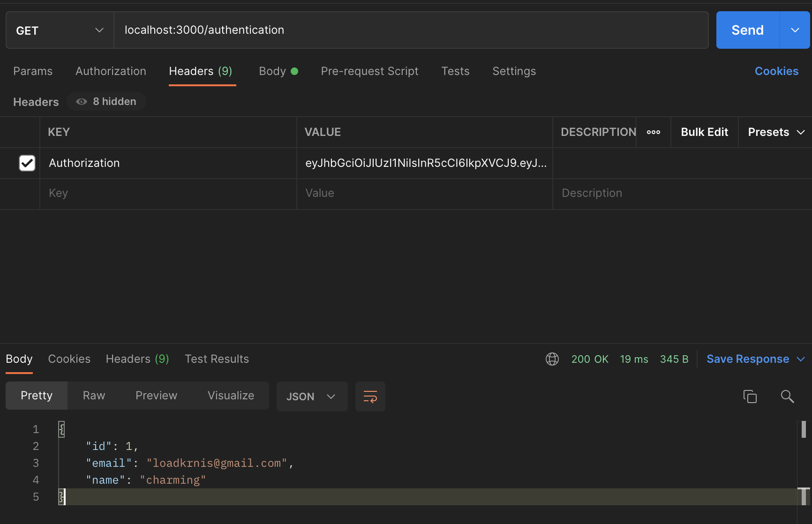Open the Test Results tab
Screen dimensions: 812x524
pyautogui.click(x=217, y=359)
